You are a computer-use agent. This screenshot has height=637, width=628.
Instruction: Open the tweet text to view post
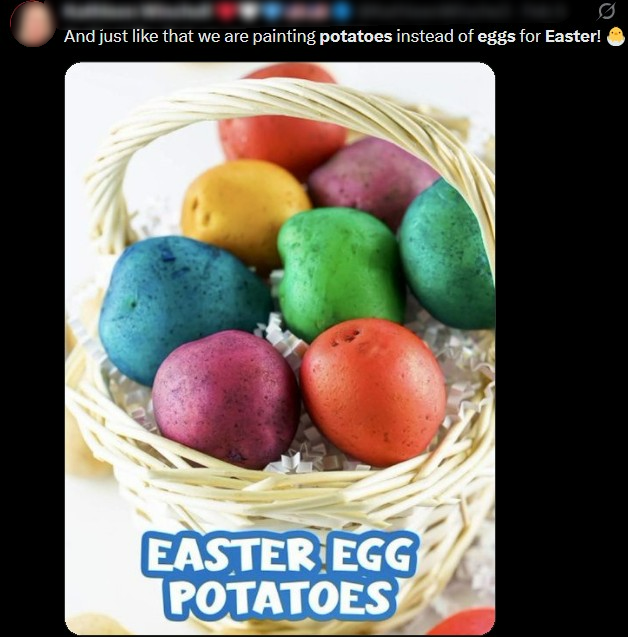pos(332,37)
